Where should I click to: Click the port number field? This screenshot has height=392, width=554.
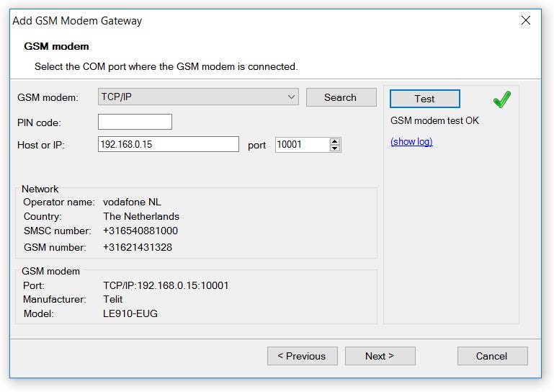303,145
